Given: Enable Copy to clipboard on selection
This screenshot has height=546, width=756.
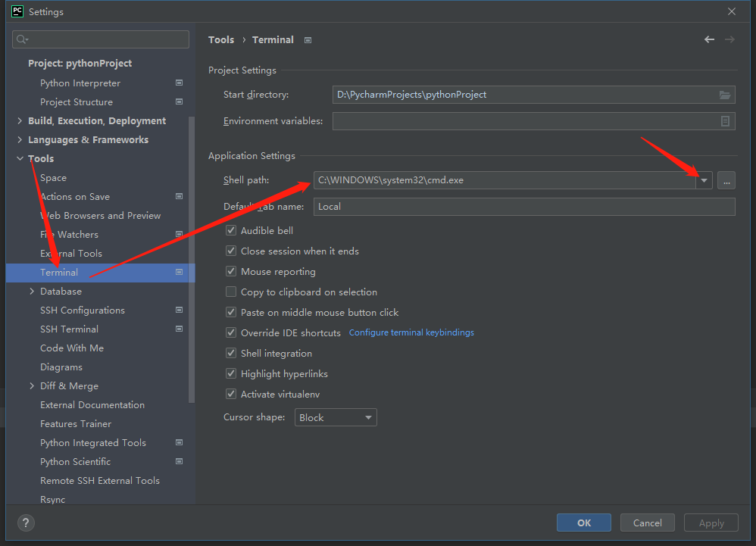Looking at the screenshot, I should tap(231, 292).
